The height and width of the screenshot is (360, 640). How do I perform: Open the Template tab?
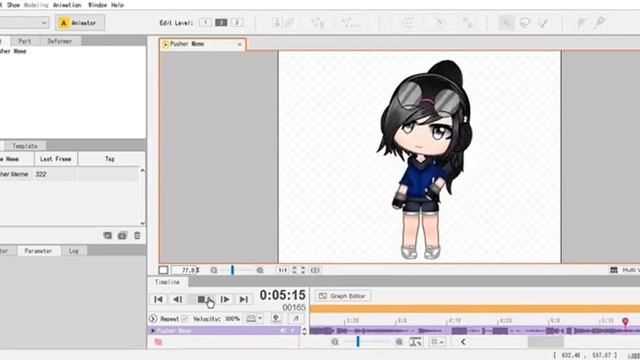click(25, 146)
